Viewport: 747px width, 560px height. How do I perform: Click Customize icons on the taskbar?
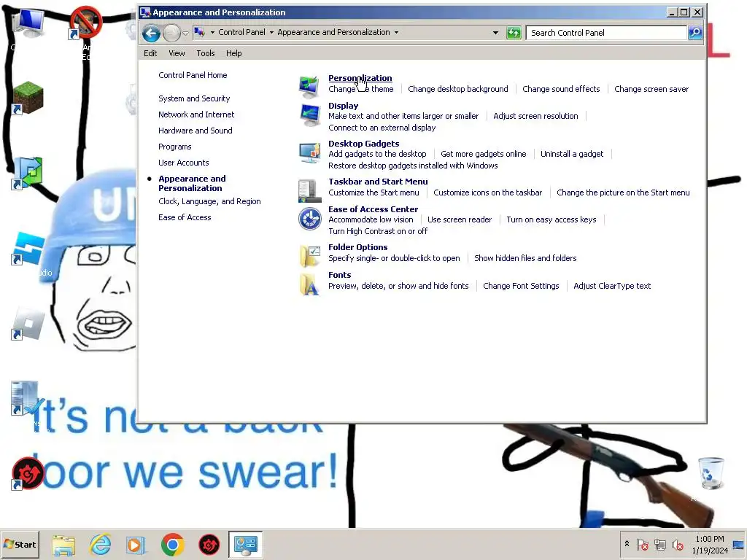click(487, 192)
